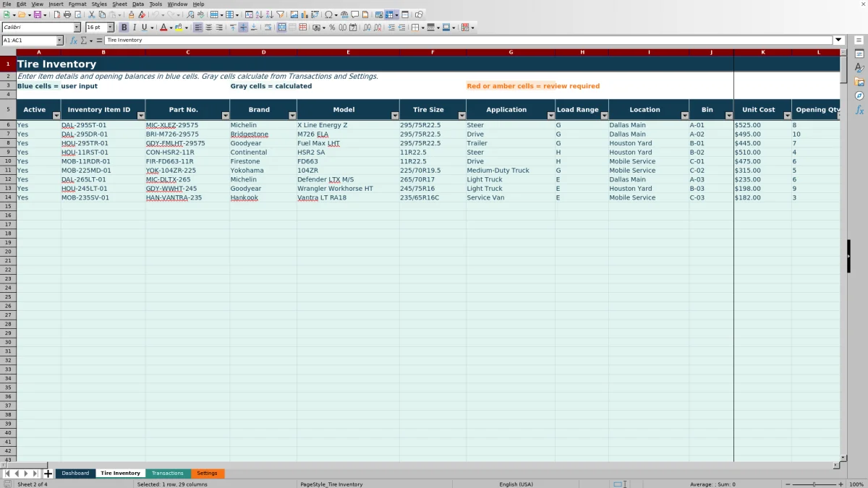Apply the font color swatch

tap(163, 27)
